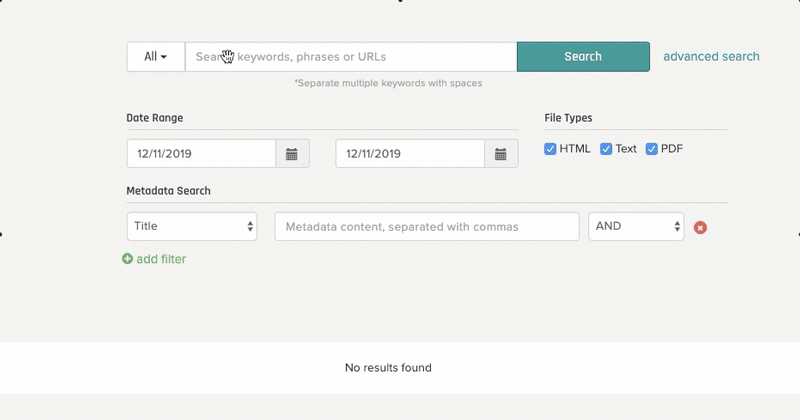Uncheck the Text file type

pyautogui.click(x=606, y=149)
